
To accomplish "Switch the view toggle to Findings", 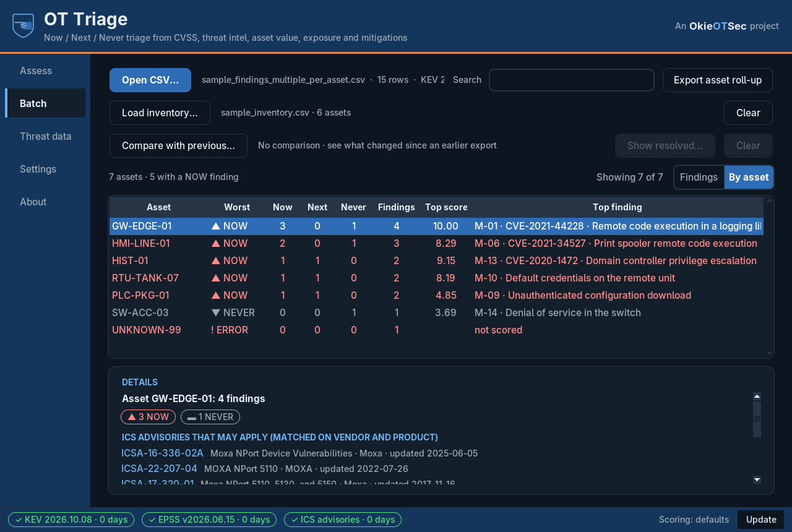I will [699, 177].
